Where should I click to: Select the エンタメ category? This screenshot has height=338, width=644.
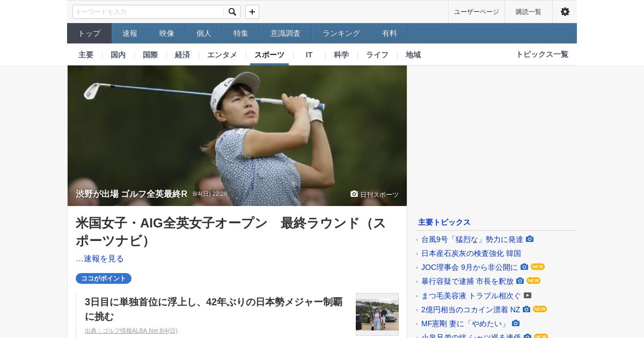tap(222, 55)
